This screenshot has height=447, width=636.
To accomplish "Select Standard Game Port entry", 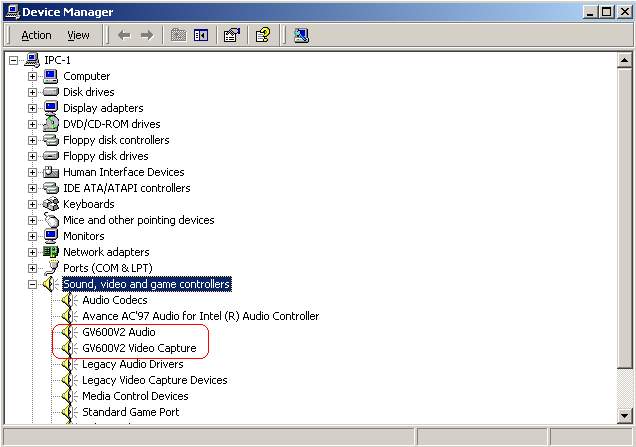I will [x=131, y=412].
